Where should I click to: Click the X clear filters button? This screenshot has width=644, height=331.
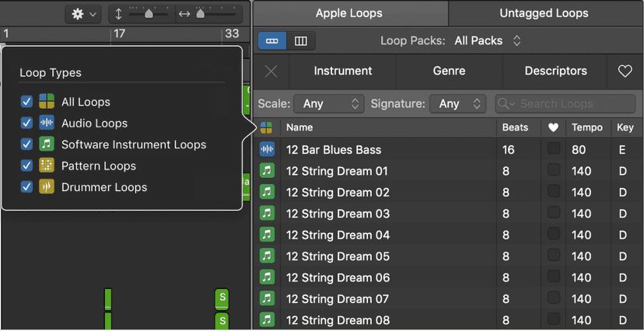[271, 71]
